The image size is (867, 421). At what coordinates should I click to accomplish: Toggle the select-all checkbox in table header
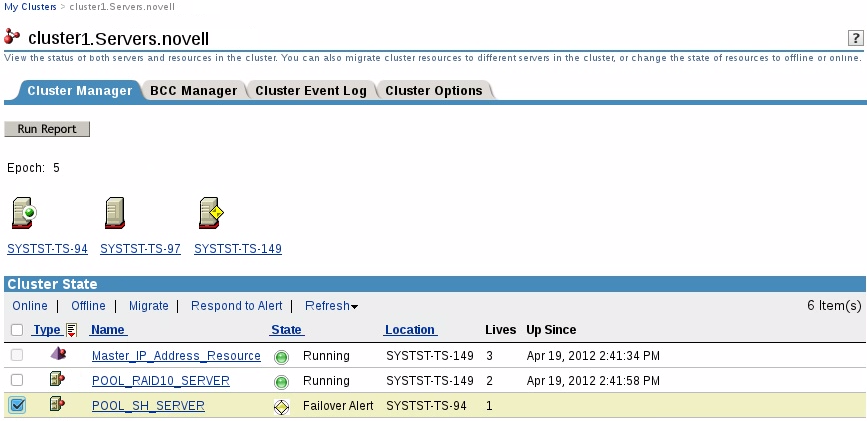[x=17, y=330]
